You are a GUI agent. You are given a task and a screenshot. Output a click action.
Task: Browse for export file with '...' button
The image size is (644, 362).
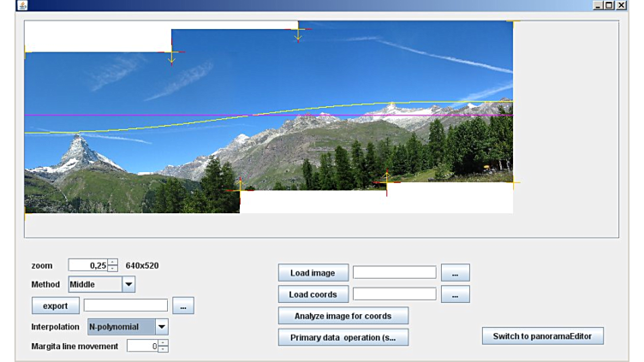pos(183,306)
